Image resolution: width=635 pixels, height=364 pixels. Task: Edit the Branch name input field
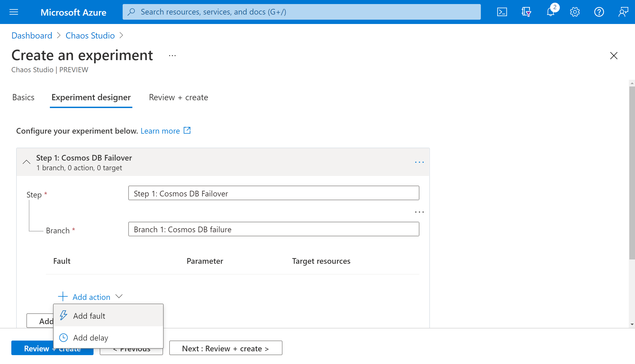[x=274, y=229]
